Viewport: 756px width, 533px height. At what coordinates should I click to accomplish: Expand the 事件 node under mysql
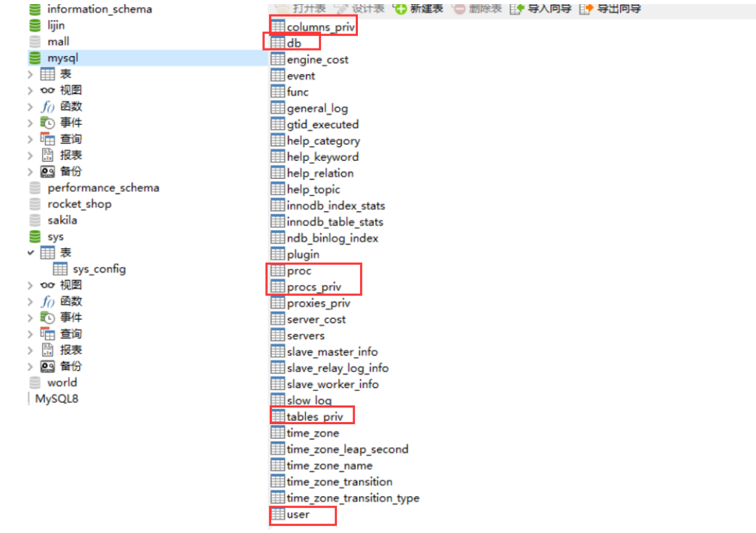31,123
